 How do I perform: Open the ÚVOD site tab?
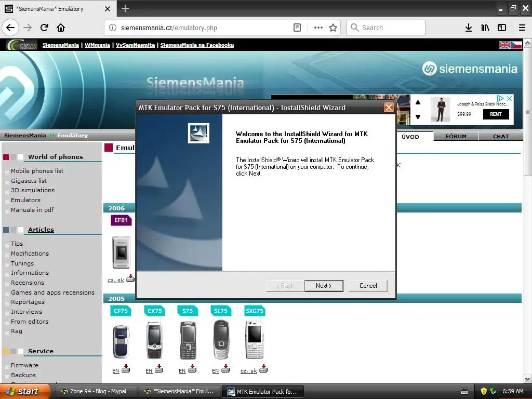point(410,137)
